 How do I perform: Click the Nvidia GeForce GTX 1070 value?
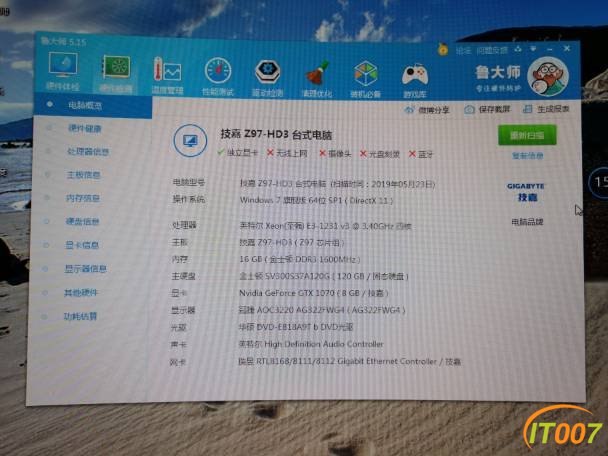(314, 293)
